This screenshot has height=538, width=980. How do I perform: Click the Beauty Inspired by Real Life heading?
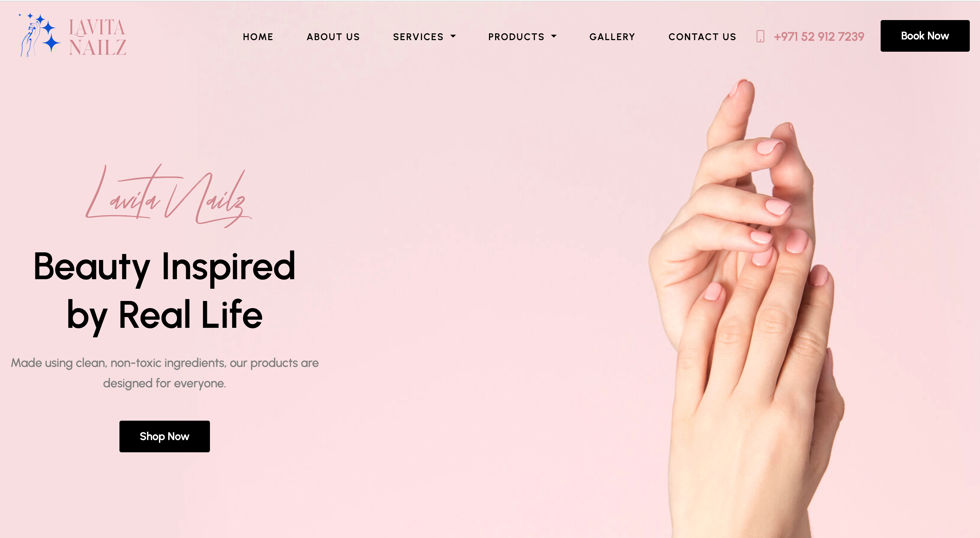coord(164,291)
